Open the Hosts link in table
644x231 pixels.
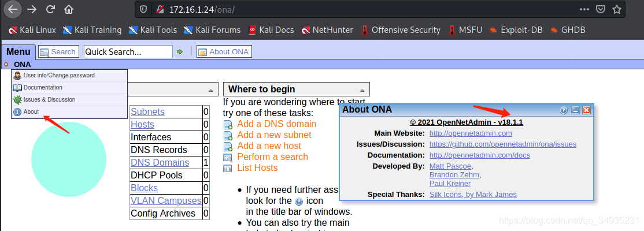[x=143, y=124]
